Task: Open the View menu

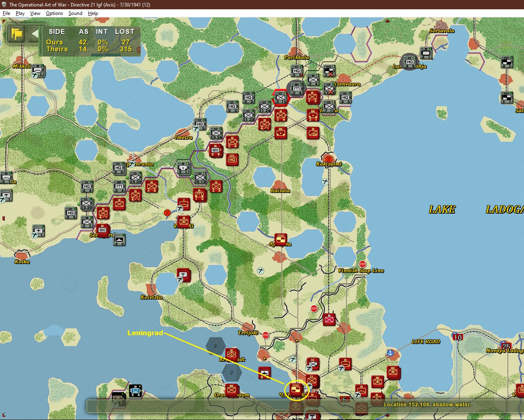Action: 35,13
